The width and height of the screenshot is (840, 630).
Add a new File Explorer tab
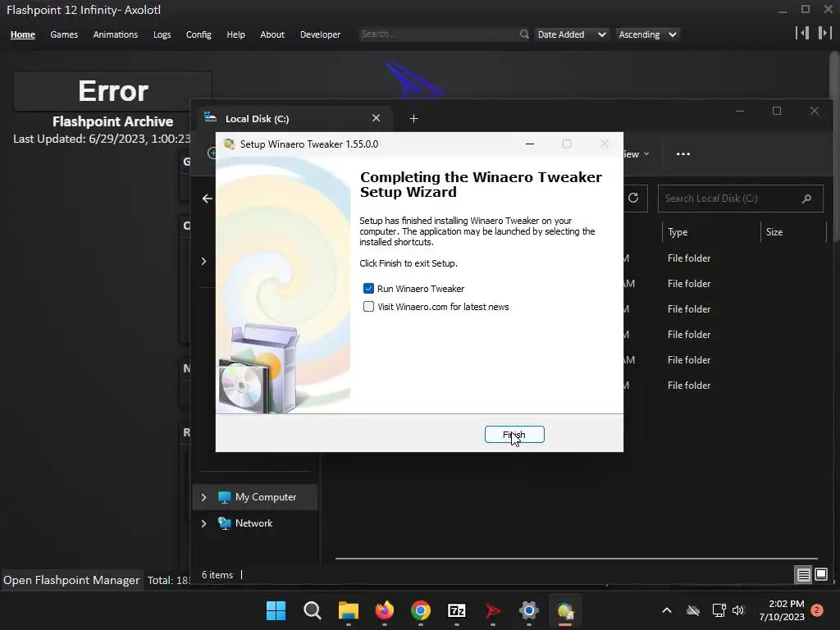(x=413, y=118)
